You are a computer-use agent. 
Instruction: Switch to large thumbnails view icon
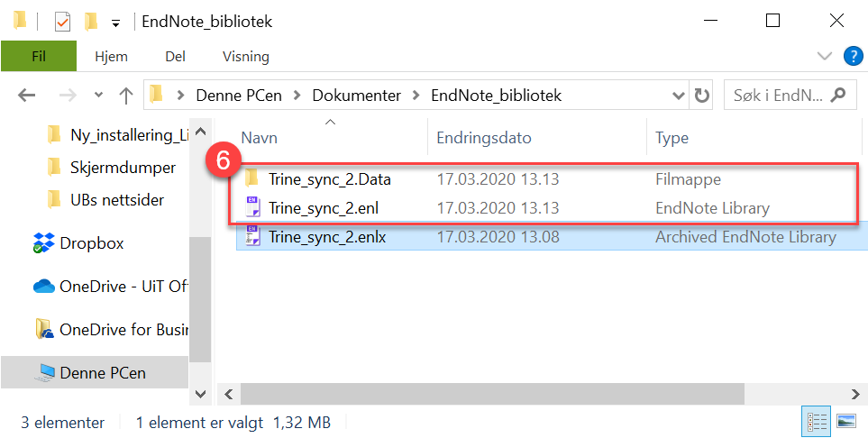[845, 421]
